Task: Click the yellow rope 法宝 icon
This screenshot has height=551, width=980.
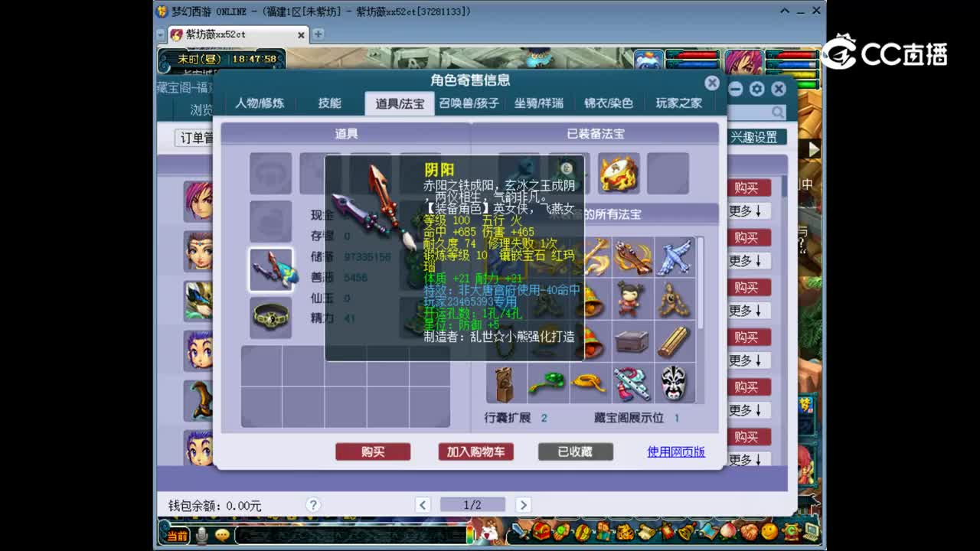Action: (590, 383)
